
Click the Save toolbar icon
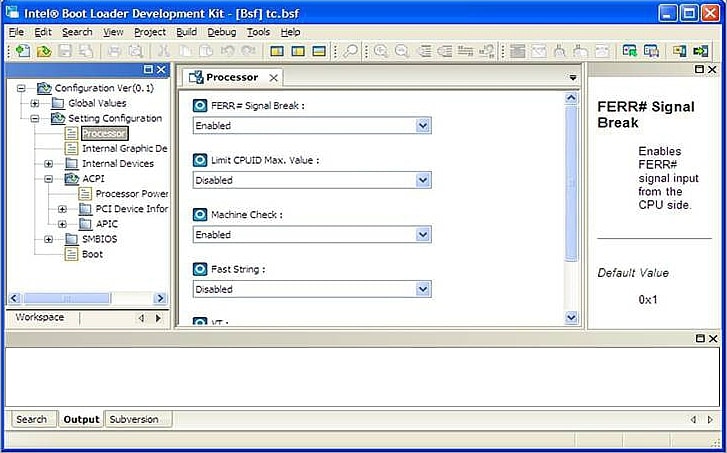65,51
